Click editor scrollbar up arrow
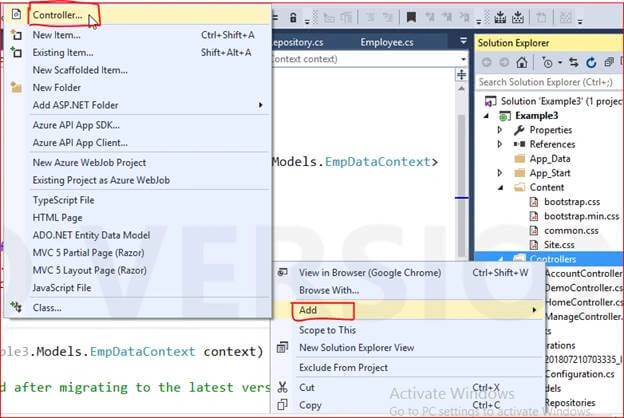The image size is (624, 418). pos(461,88)
